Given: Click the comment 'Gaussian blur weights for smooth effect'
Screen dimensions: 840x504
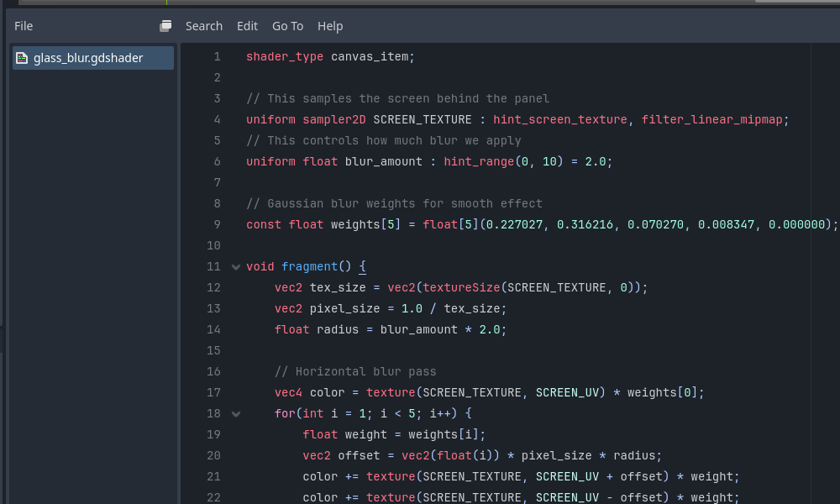Looking at the screenshot, I should click(405, 204).
